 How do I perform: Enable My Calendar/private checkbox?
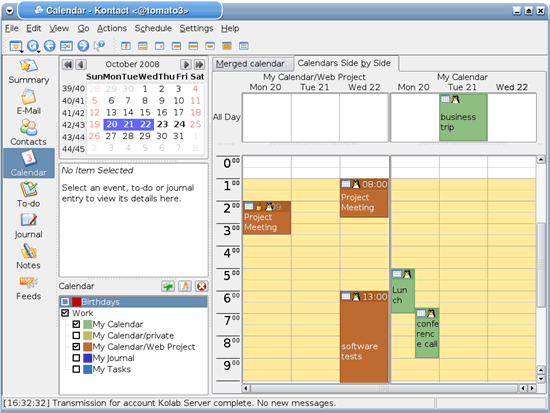(x=76, y=335)
